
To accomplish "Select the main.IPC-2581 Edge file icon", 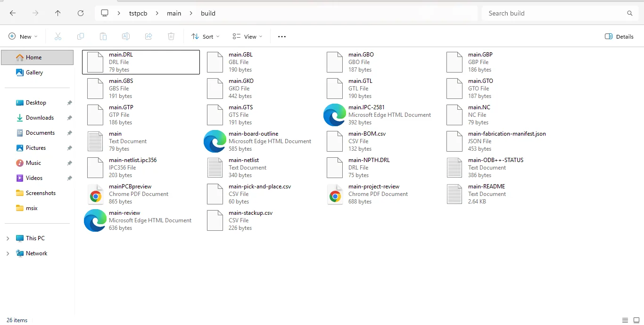I will (335, 115).
